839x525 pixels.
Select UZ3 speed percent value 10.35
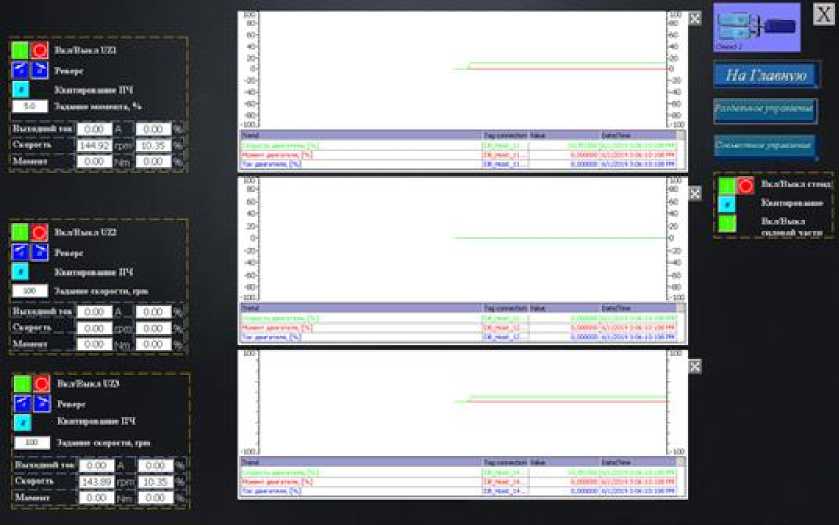point(156,482)
